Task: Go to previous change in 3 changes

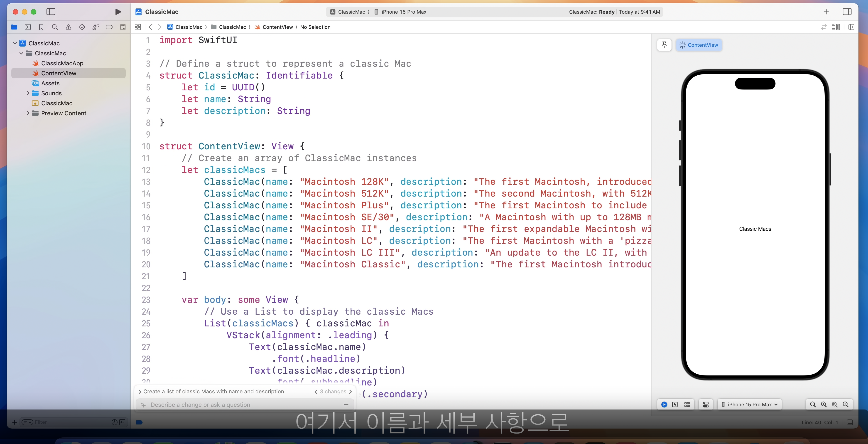Action: click(x=316, y=391)
